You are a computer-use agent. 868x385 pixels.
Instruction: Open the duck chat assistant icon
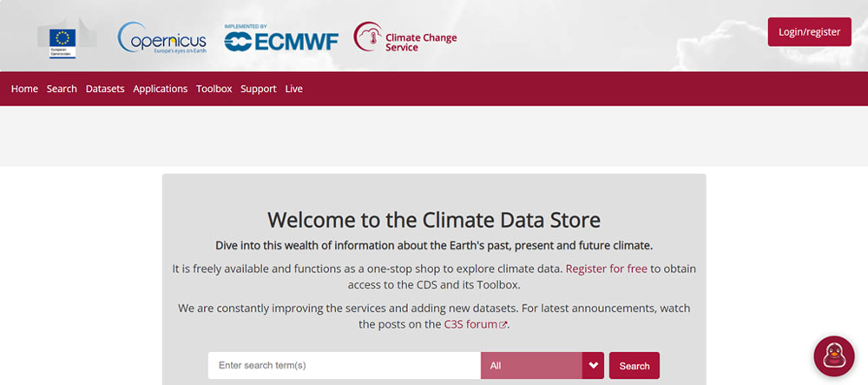pos(834,356)
